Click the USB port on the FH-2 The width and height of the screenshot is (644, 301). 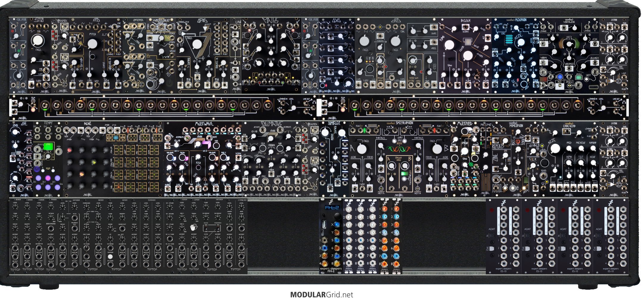click(x=324, y=224)
